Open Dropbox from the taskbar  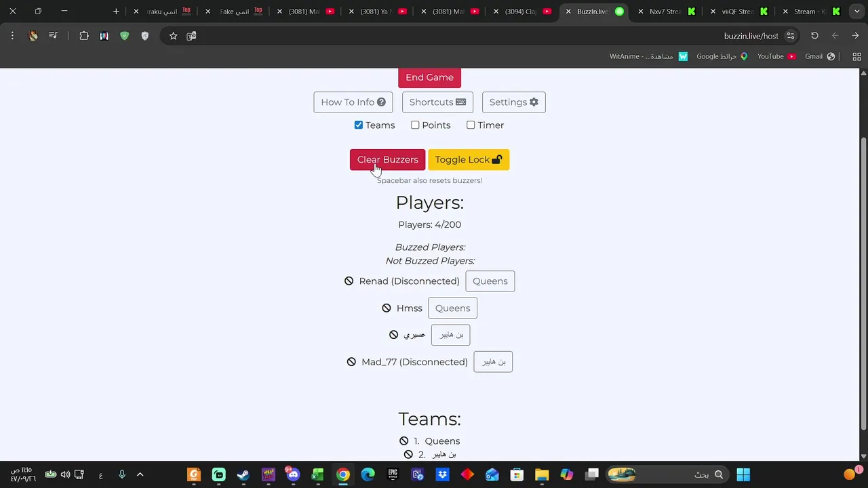pos(442,474)
